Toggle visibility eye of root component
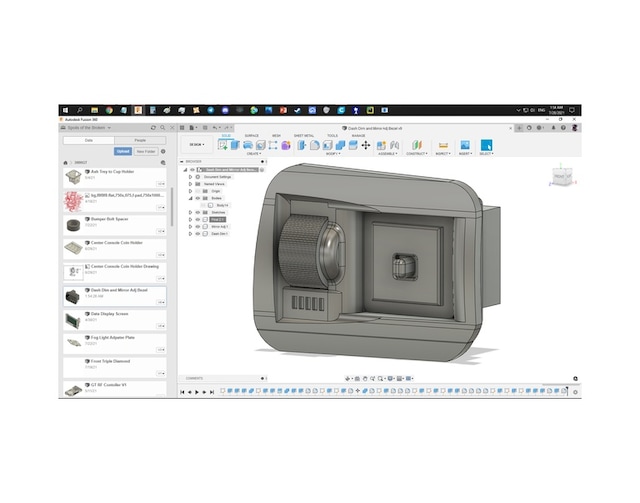Screen dimensions: 640x503 coord(192,170)
